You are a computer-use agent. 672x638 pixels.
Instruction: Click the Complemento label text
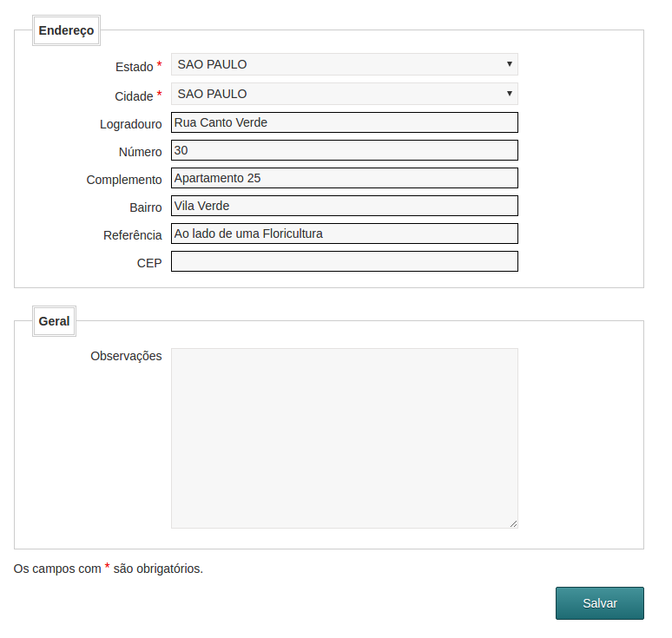(124, 180)
